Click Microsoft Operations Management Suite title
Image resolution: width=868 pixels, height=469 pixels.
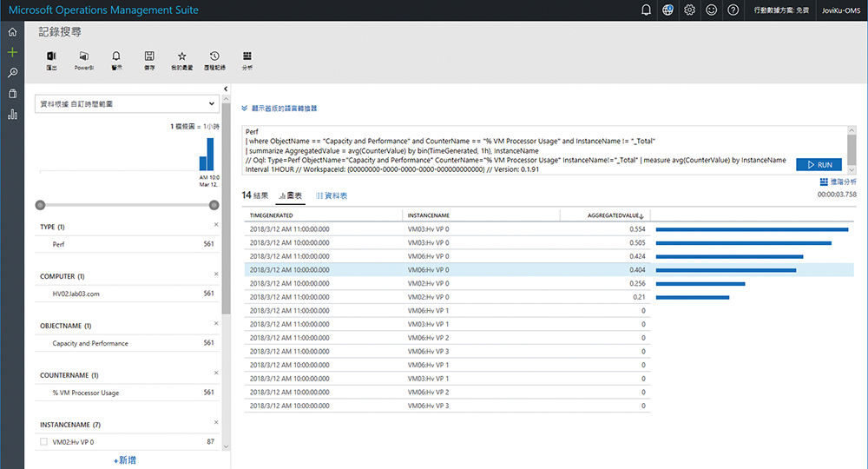point(103,10)
